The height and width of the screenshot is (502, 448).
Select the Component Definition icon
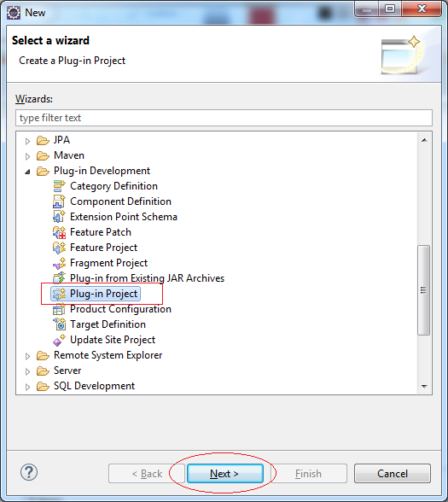(59, 201)
